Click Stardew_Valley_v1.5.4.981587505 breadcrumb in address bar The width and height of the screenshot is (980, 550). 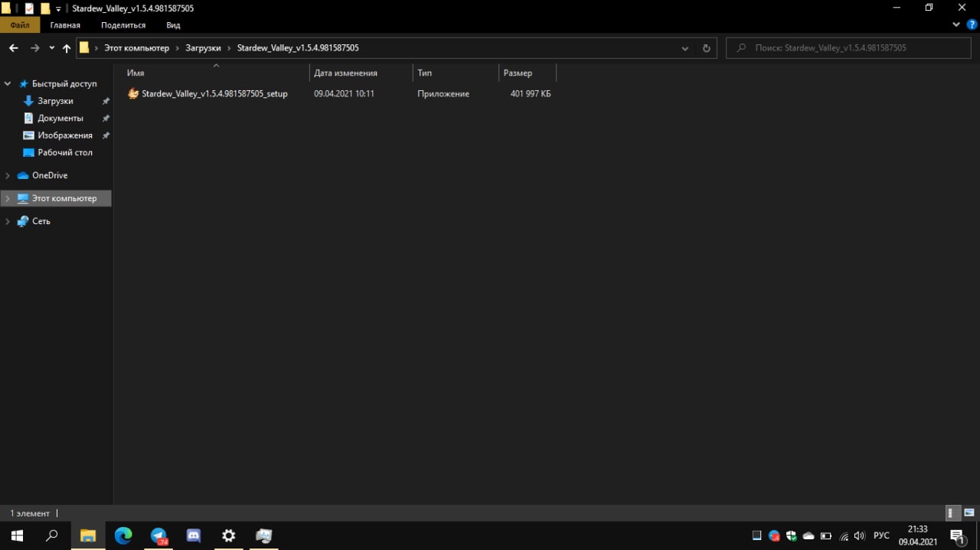coord(298,48)
